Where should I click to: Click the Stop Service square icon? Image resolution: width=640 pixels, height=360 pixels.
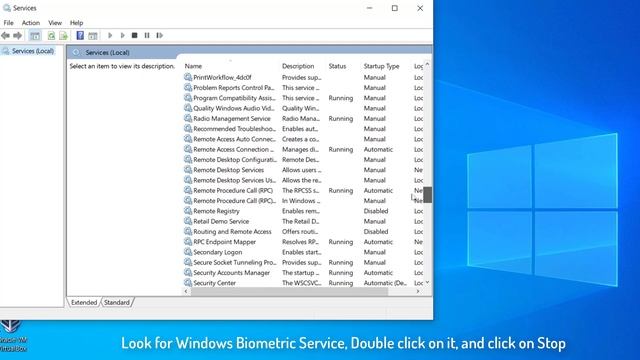134,36
